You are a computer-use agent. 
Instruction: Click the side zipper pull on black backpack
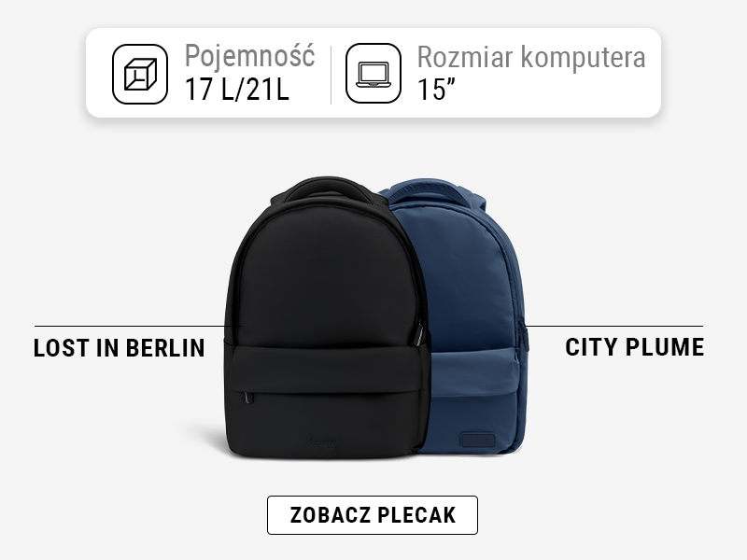419,333
